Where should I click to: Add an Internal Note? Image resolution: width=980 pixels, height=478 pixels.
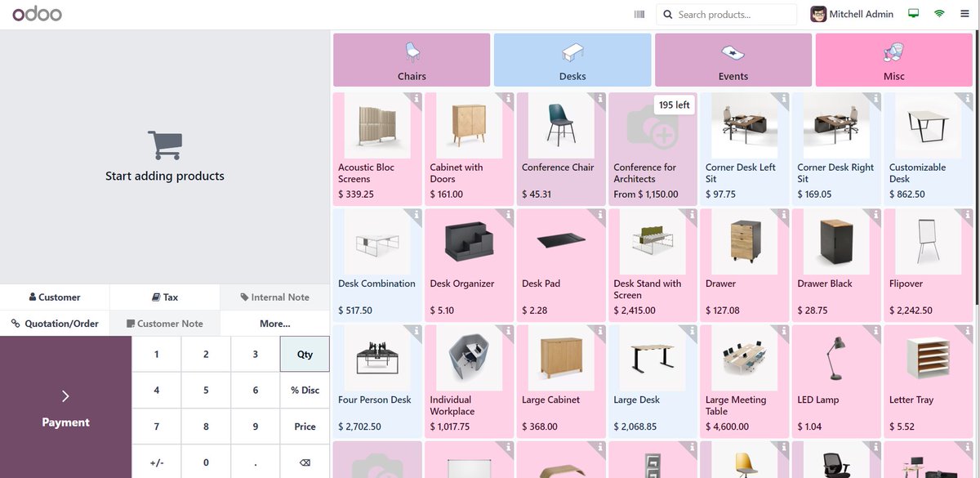pos(275,297)
